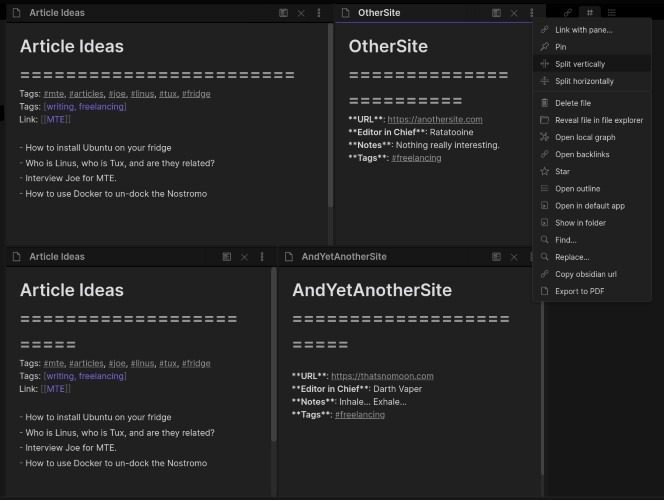This screenshot has height=500, width=664.
Task: Choose Split vertically
Action: pyautogui.click(x=592, y=64)
